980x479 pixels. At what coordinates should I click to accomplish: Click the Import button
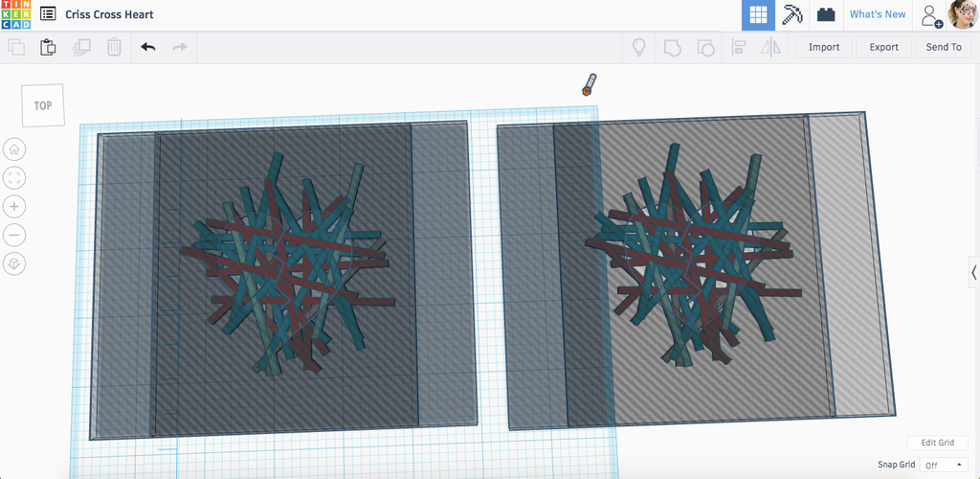824,47
